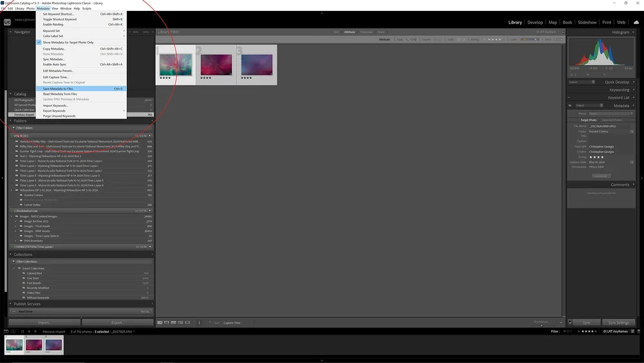Select the Text tab in Library Filter
This screenshot has height=363, width=644.
point(336,32)
